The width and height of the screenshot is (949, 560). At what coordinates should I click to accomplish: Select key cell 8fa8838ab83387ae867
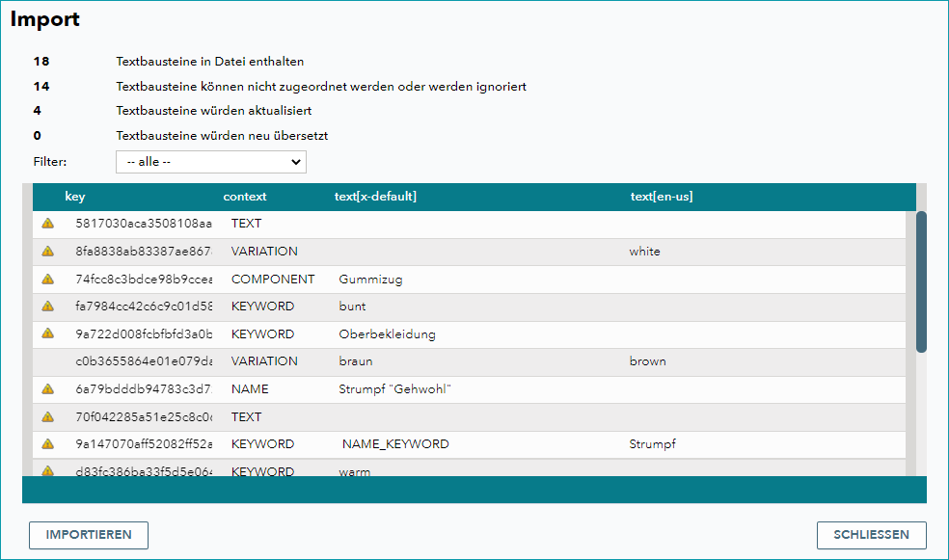[x=144, y=251]
